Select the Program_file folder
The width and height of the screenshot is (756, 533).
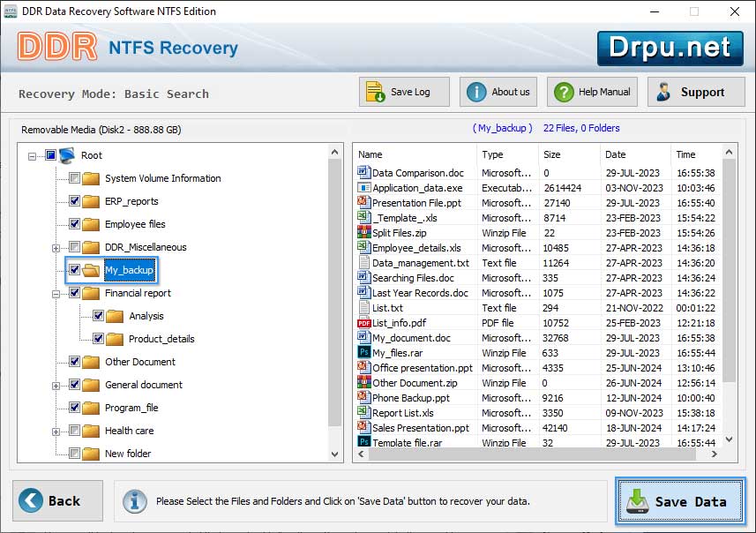131,408
